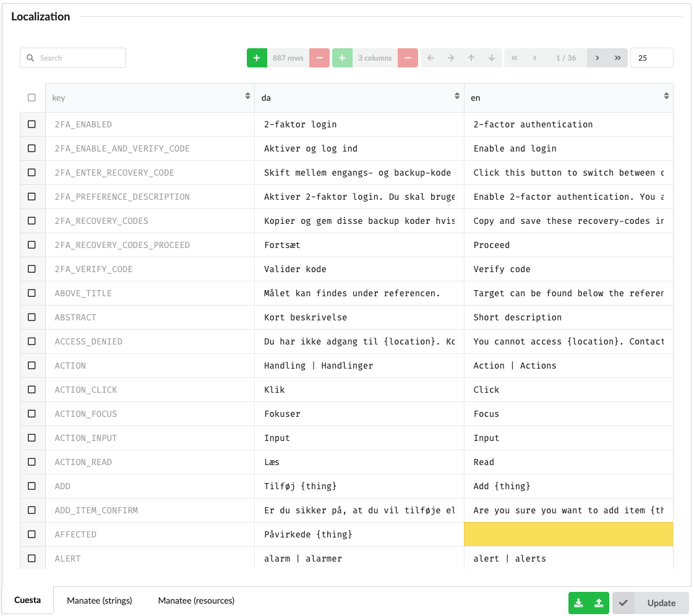This screenshot has height=616, width=694.
Task: Select the key cell "2FA_ENTER_RECOVERY_CODE"
Action: [150, 173]
